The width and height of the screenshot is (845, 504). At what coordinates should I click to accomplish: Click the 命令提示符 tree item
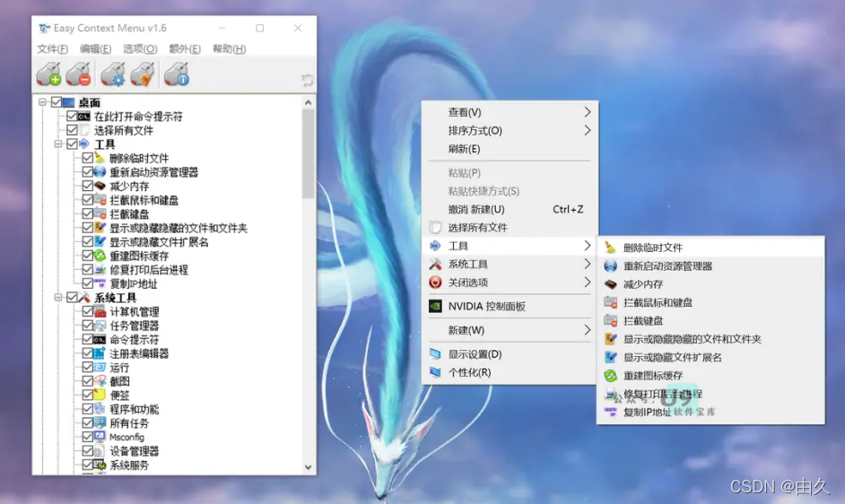pyautogui.click(x=135, y=340)
